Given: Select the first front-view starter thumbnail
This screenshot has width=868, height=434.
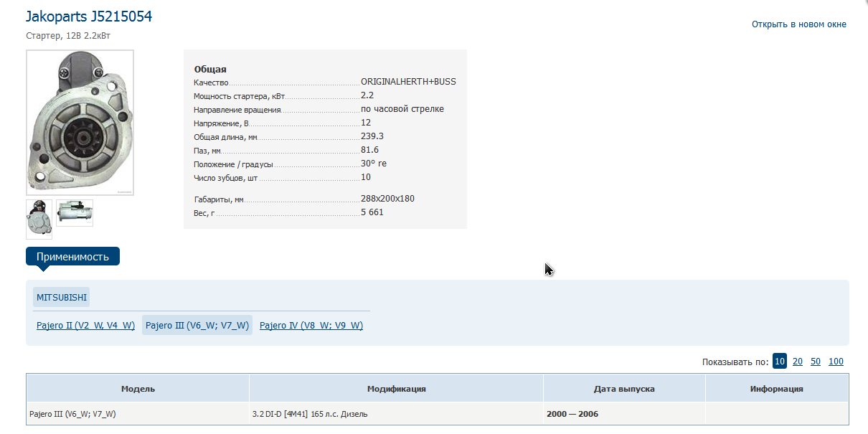Looking at the screenshot, I should tap(39, 219).
